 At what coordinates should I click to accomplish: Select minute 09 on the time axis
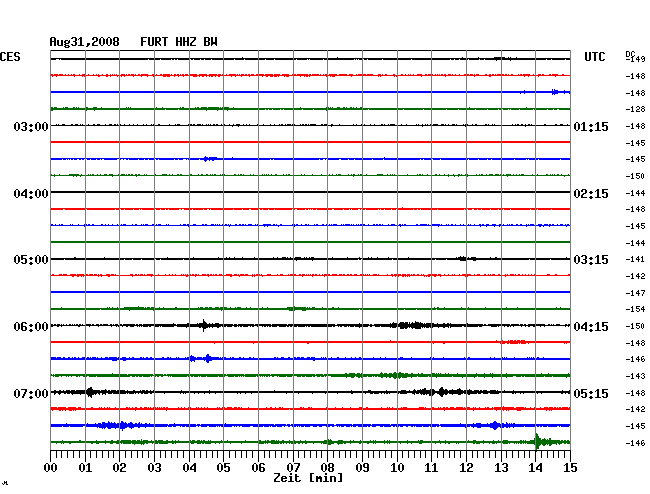tap(362, 467)
